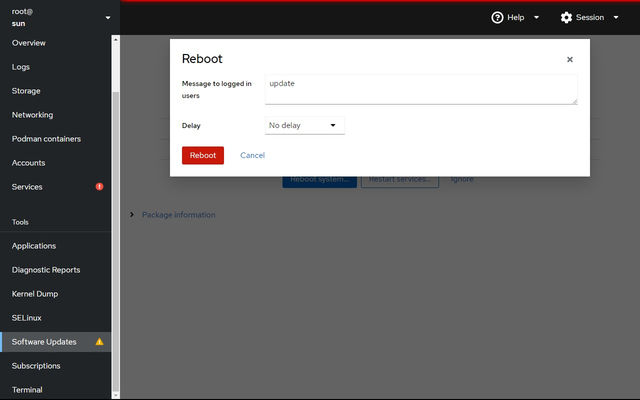Click the Services red error badge

pyautogui.click(x=99, y=187)
